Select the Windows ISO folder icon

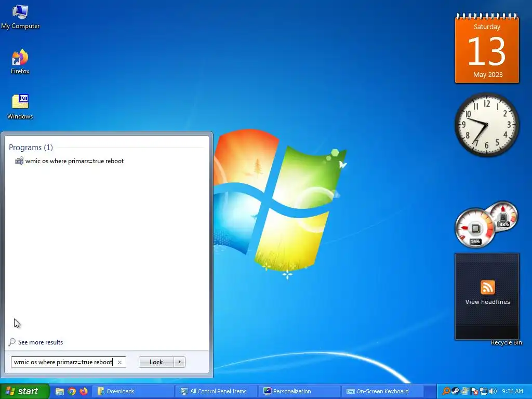point(20,107)
